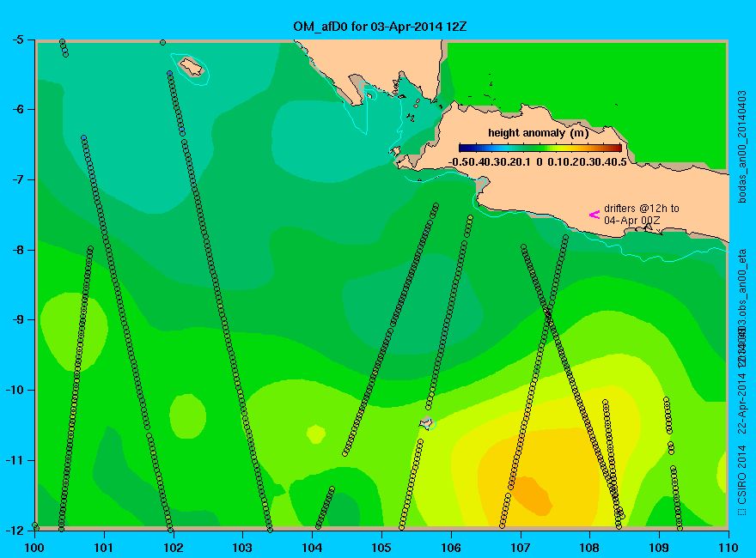This screenshot has width=756, height=558.
Task: Click the y-axis tick label -5
Action: pos(17,39)
